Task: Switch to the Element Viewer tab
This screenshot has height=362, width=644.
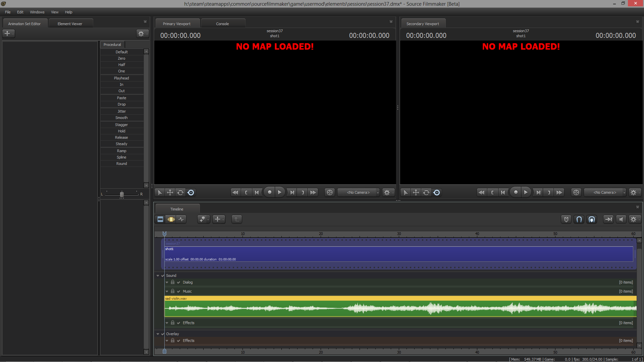Action: point(70,24)
